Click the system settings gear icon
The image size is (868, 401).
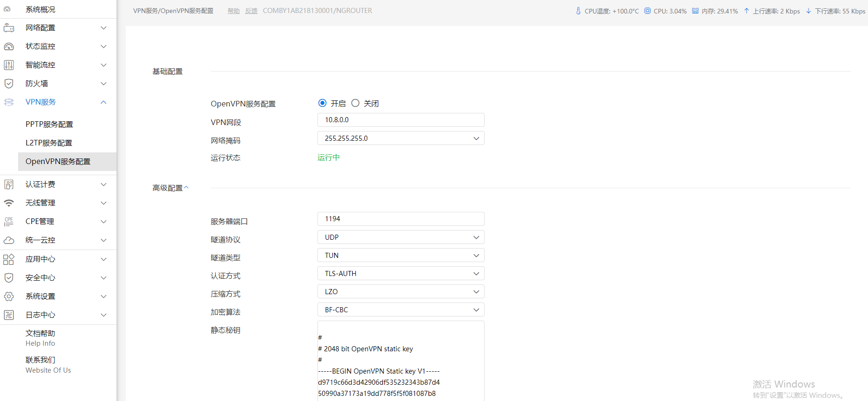tap(9, 296)
